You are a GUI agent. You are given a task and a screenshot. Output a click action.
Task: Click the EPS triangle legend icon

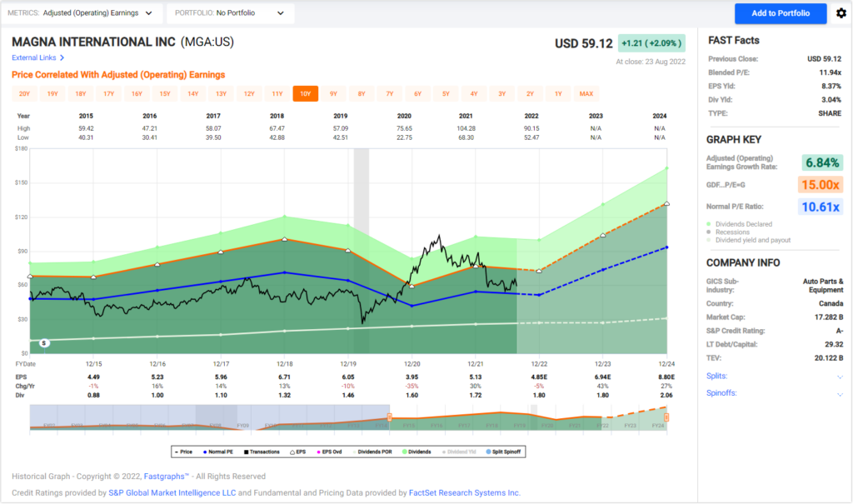pos(293,451)
